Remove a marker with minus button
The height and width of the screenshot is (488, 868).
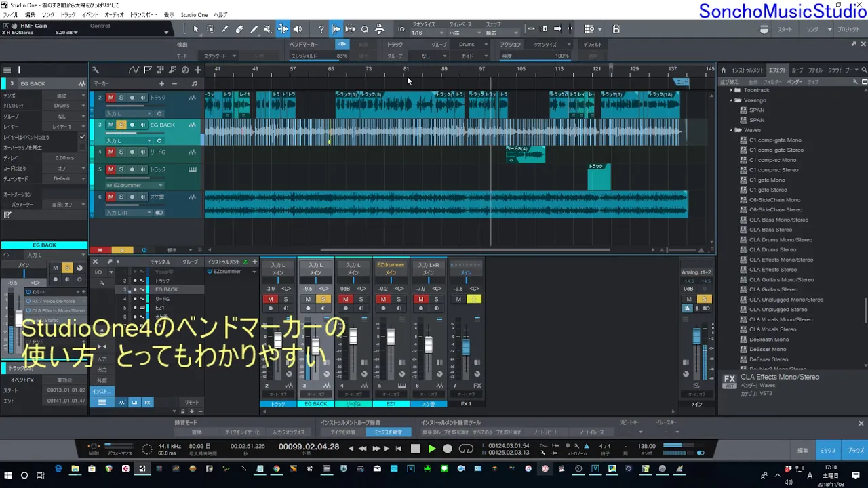174,84
